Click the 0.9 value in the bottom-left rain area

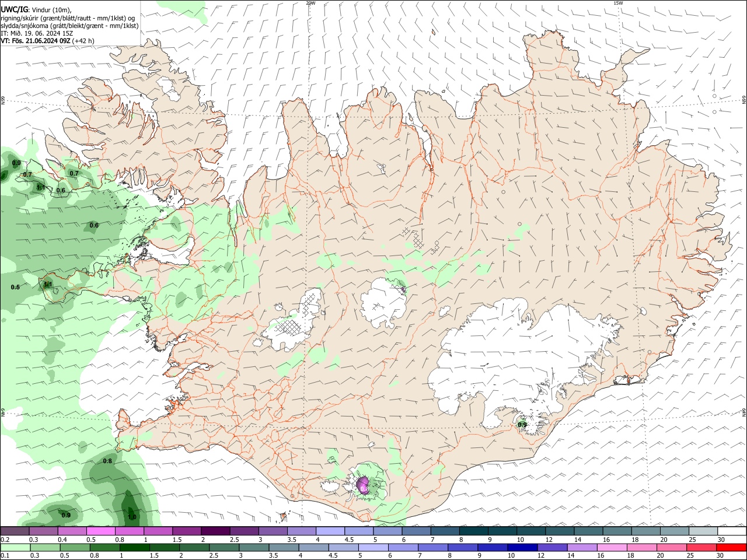point(66,515)
